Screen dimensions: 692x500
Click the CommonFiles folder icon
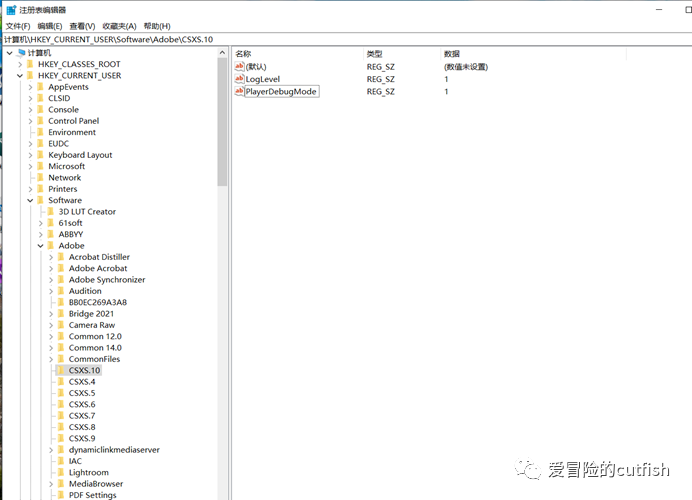point(61,359)
